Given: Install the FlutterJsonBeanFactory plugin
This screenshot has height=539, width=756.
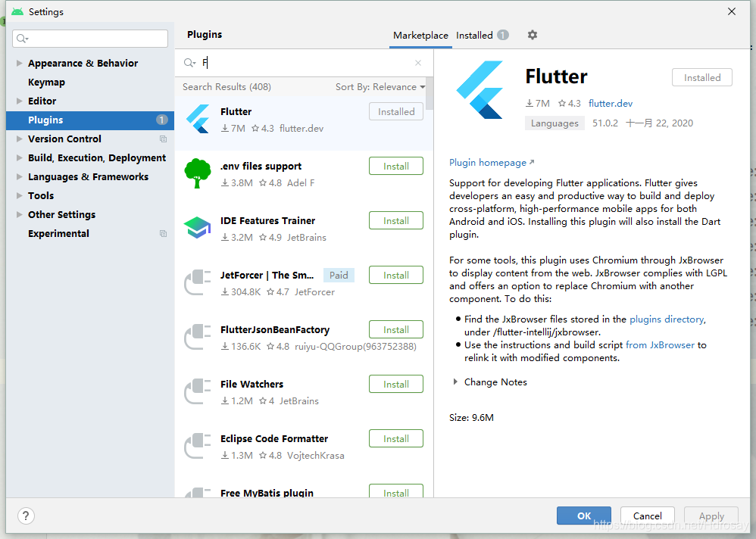Looking at the screenshot, I should tap(396, 329).
